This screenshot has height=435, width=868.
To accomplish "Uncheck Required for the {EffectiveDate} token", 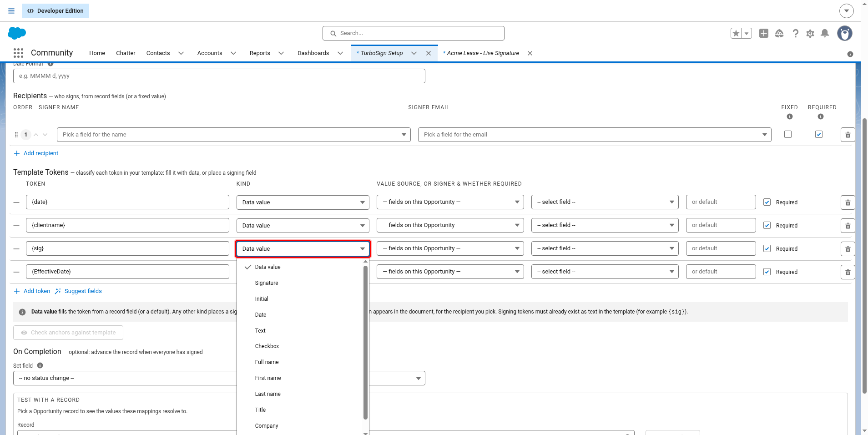I will tap(767, 272).
